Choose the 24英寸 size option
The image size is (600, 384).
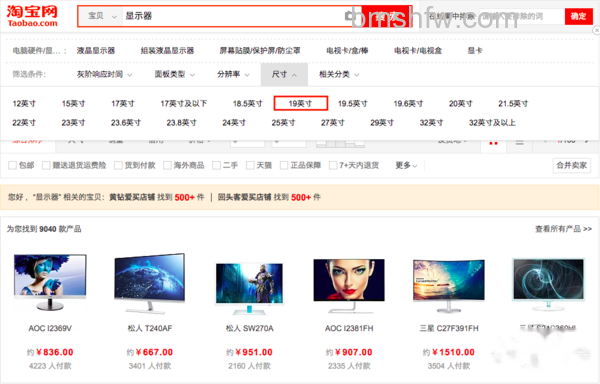pos(234,123)
